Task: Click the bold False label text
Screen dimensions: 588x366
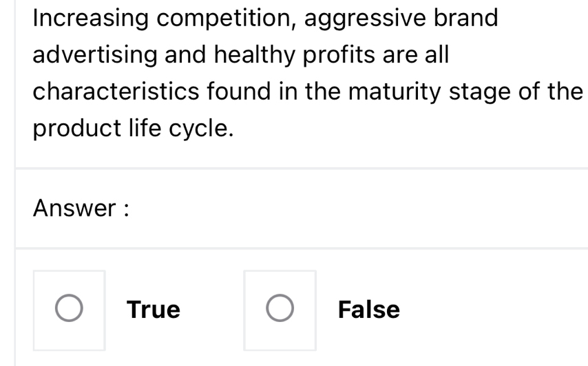Action: tap(369, 310)
